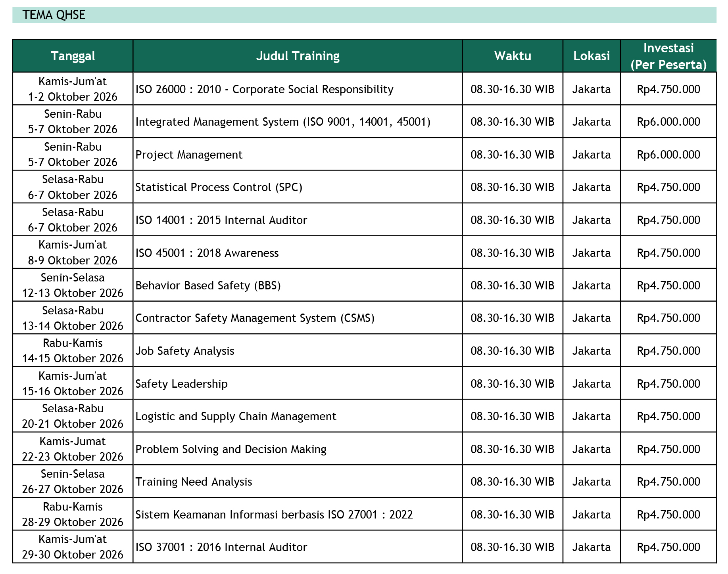
Task: Click the 'TEMA QHSE' heading
Action: click(54, 15)
